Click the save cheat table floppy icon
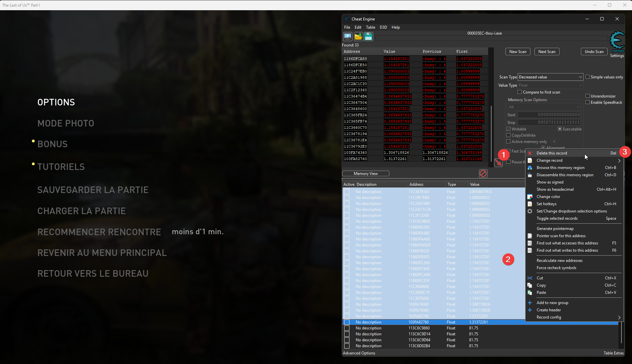Screen dimensions: 632x364 [369, 37]
